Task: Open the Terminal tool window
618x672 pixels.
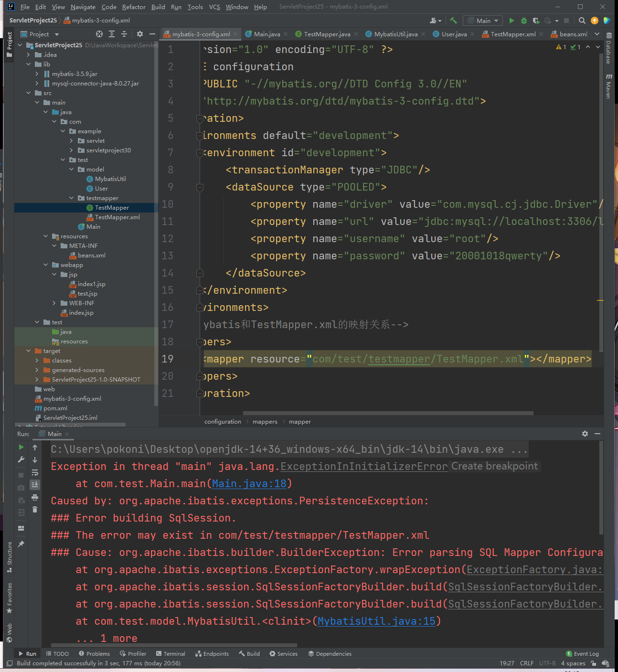Action: (x=170, y=654)
